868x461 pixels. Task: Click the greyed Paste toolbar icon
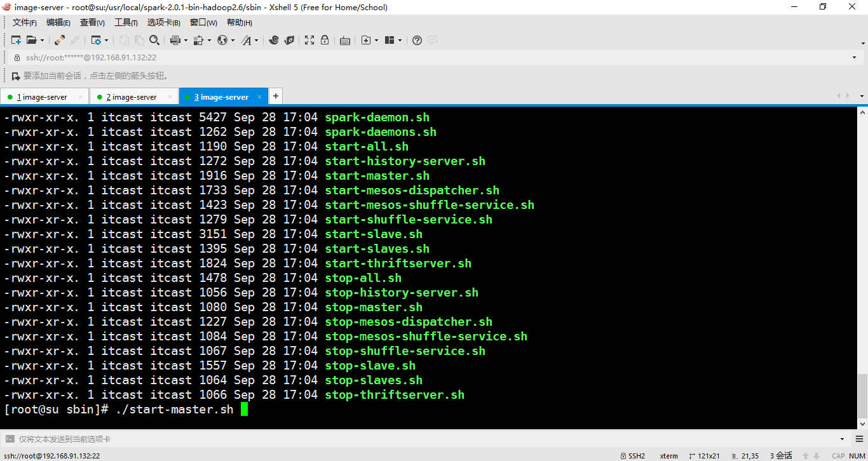tap(139, 40)
